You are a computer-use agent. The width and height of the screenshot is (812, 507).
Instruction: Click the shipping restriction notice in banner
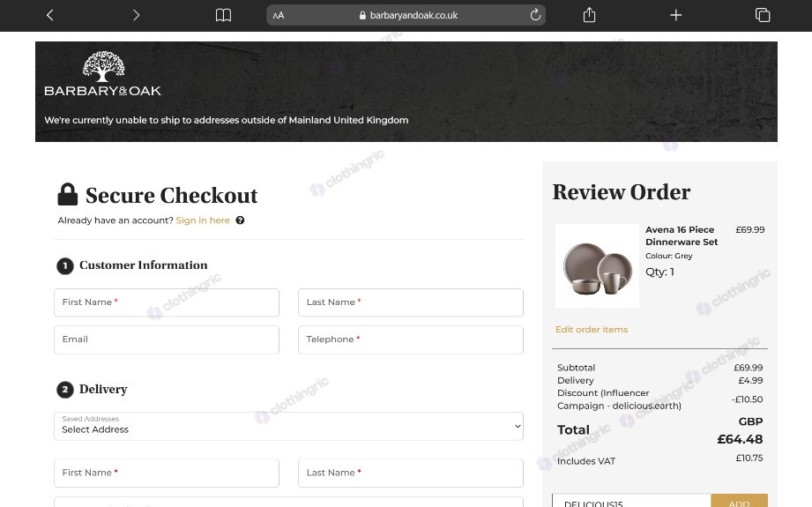[x=227, y=120]
